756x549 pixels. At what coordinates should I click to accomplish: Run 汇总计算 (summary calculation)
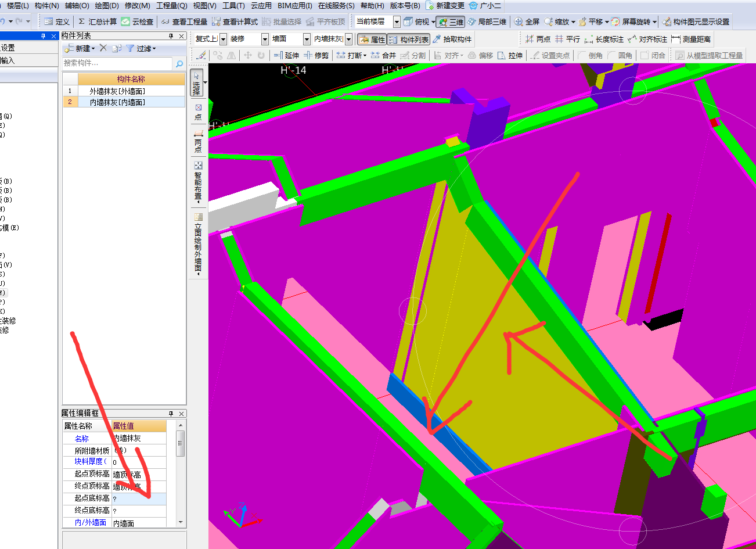(x=97, y=21)
